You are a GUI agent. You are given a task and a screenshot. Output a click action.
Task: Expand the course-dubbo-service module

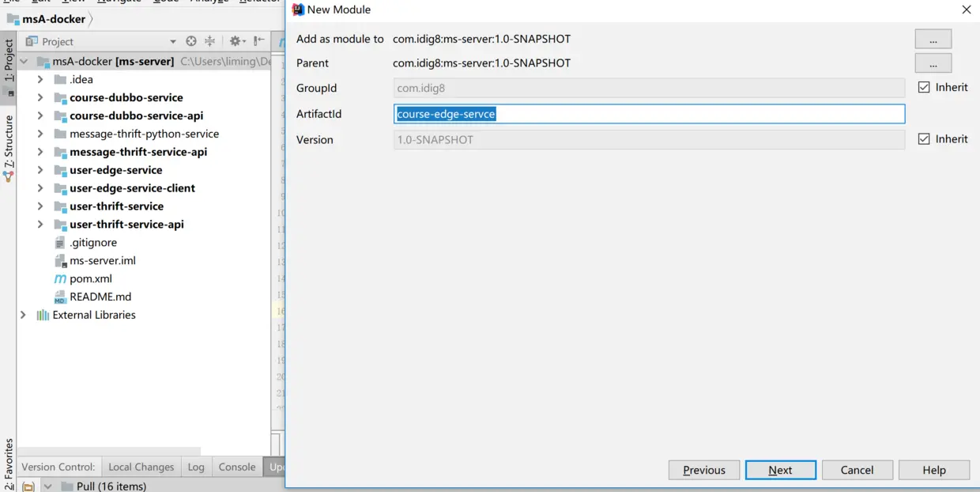point(40,97)
